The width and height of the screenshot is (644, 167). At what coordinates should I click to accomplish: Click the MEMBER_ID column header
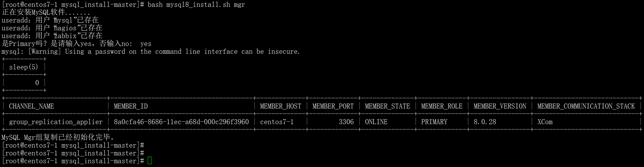tap(131, 106)
